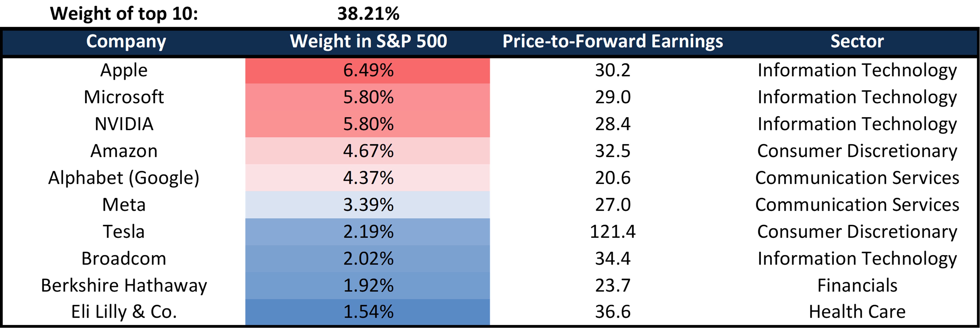Click Broadcom's 34.4 earnings multiple

(x=612, y=259)
